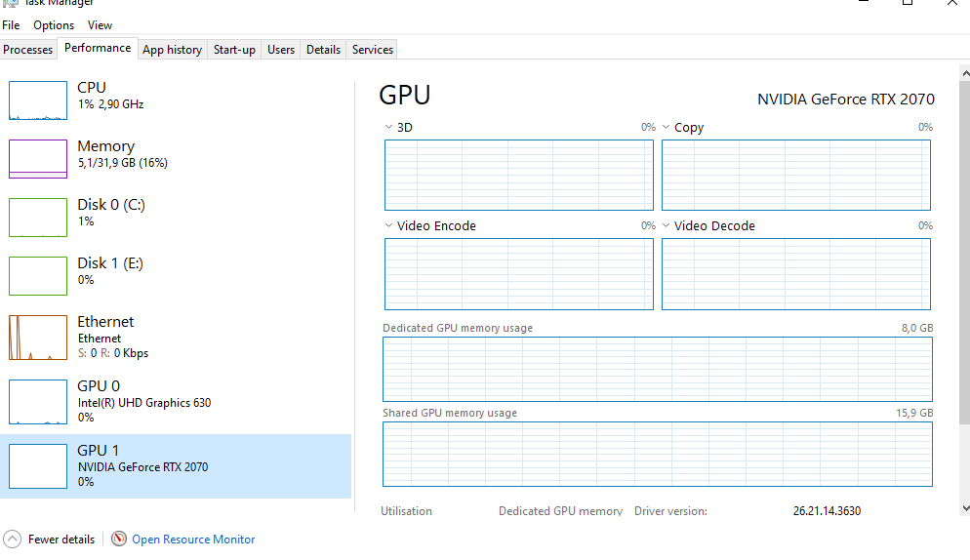This screenshot has width=970, height=560.
Task: Select the CPU usage mini graph
Action: (x=38, y=100)
